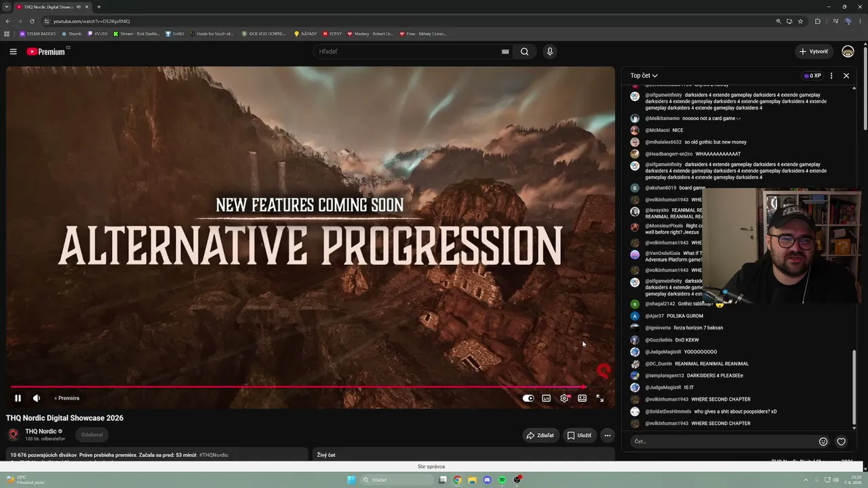Click the Vytvoriť create button
The width and height of the screenshot is (868, 488).
pos(814,52)
